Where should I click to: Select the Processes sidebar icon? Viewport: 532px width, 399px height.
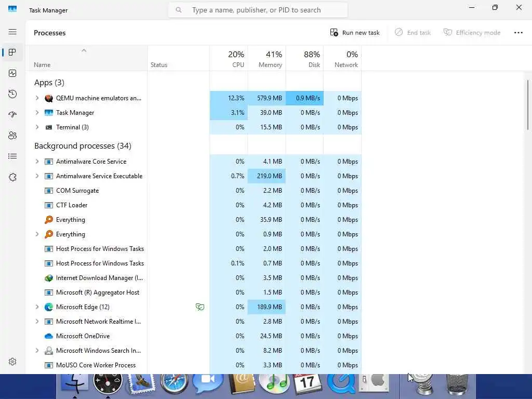(x=12, y=52)
